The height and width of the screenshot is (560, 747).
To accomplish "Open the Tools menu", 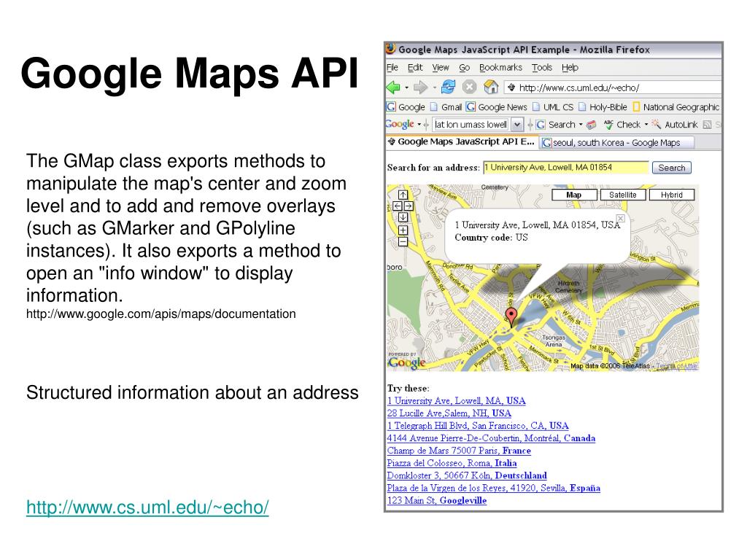I will pos(542,68).
